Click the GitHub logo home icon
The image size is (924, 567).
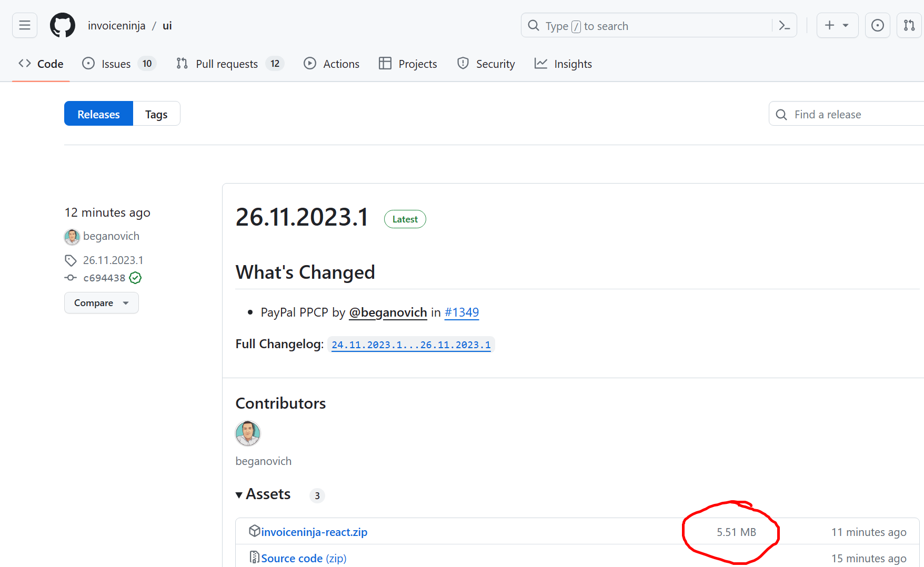(63, 25)
